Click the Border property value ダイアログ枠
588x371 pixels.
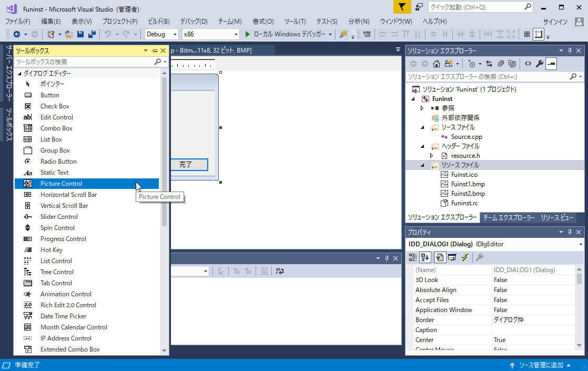tap(533, 320)
